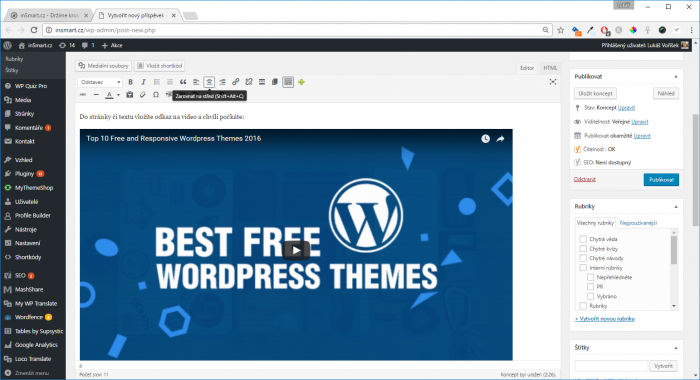Insert a hyperlink via link icon
The image size is (700, 380).
point(235,82)
